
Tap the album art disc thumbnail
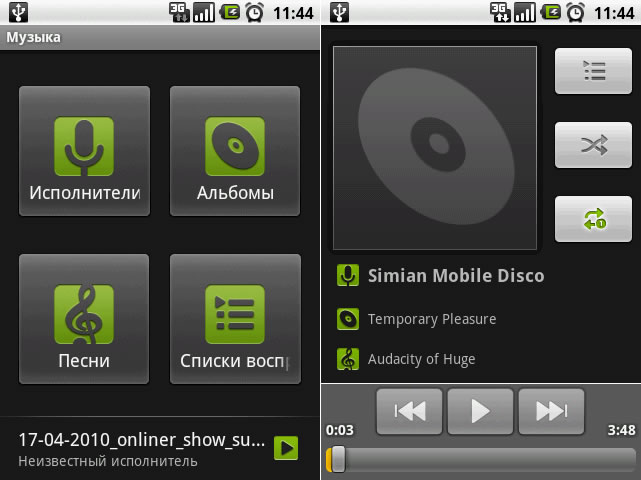coord(435,148)
